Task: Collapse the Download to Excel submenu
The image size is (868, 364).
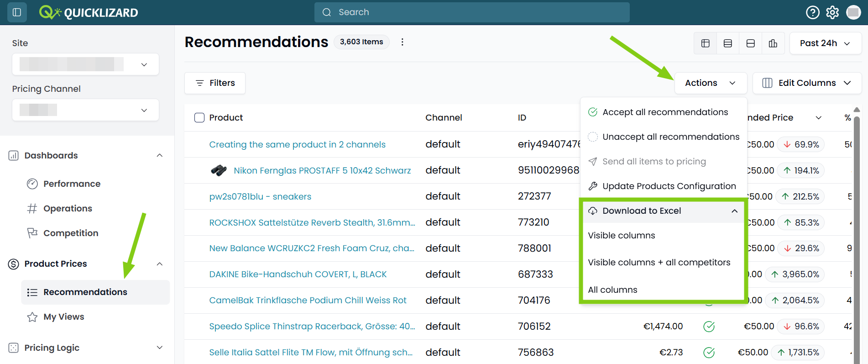Action: (x=735, y=211)
